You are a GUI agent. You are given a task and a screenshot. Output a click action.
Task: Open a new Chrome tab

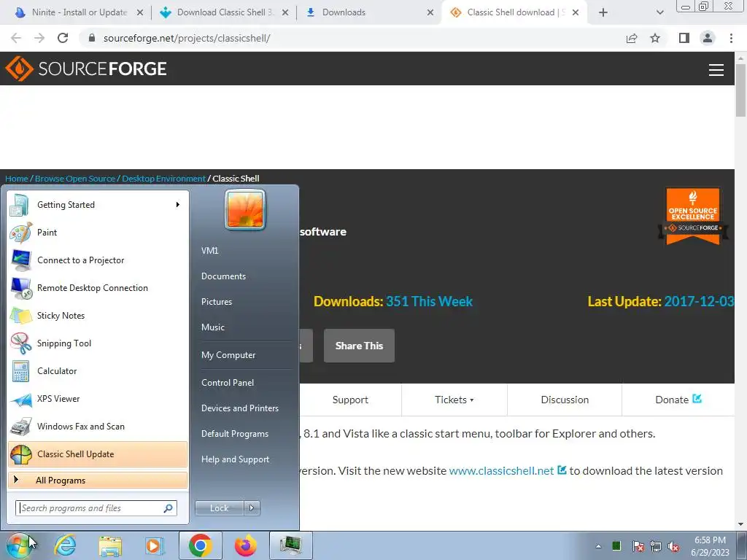point(603,13)
